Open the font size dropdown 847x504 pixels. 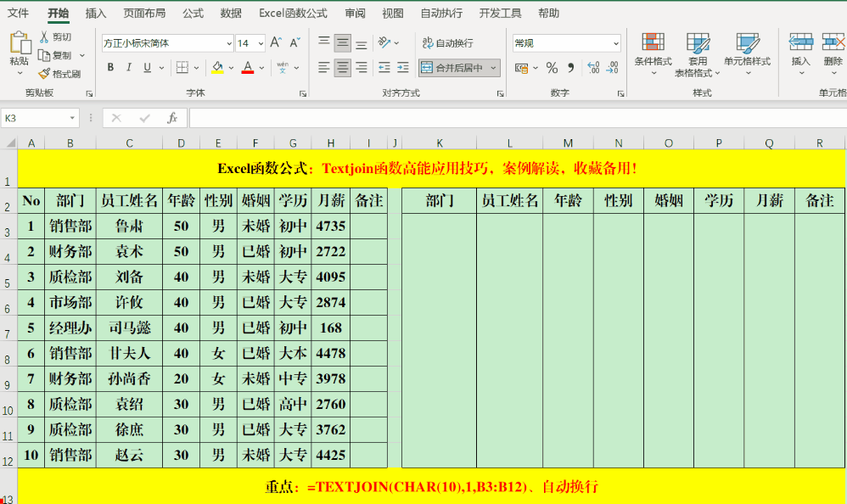point(260,42)
